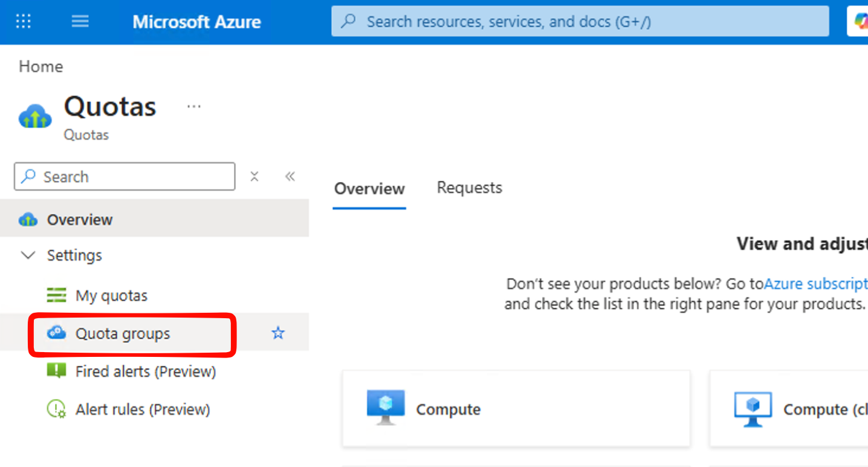Screen dimensions: 868x467
Task: Clear the sidebar search with X icon
Action: point(254,177)
